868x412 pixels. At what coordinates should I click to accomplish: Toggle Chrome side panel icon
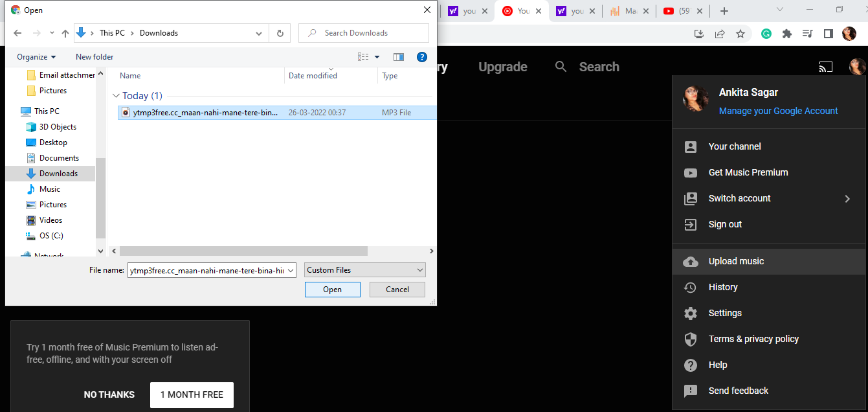point(828,34)
